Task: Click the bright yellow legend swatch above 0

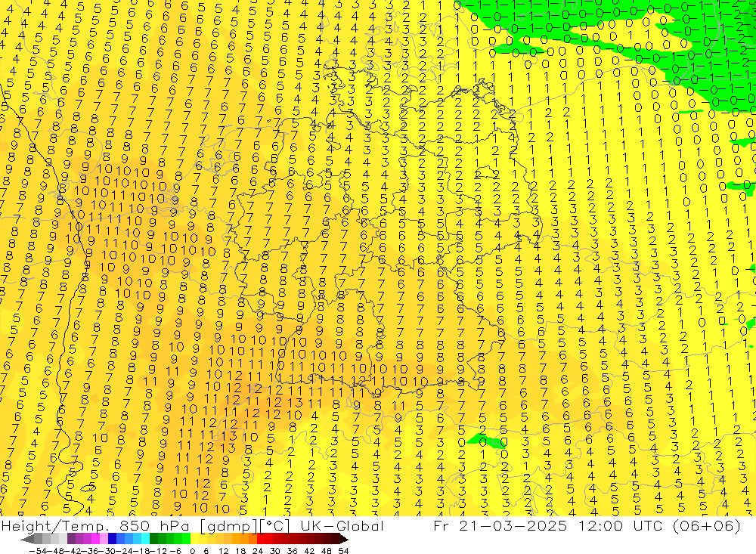Action: [x=195, y=539]
